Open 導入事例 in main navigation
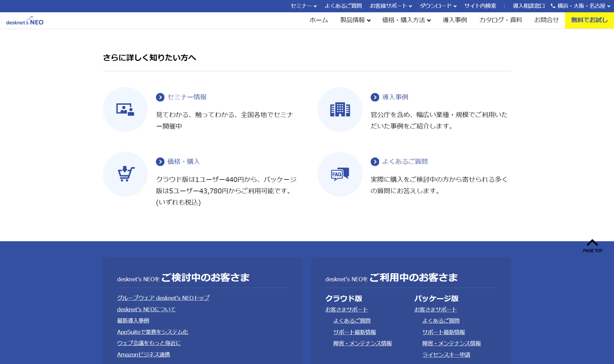Image resolution: width=614 pixels, height=364 pixels. click(455, 20)
